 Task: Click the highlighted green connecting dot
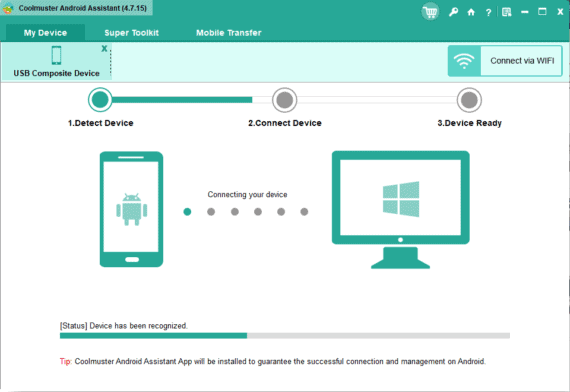[x=187, y=212]
